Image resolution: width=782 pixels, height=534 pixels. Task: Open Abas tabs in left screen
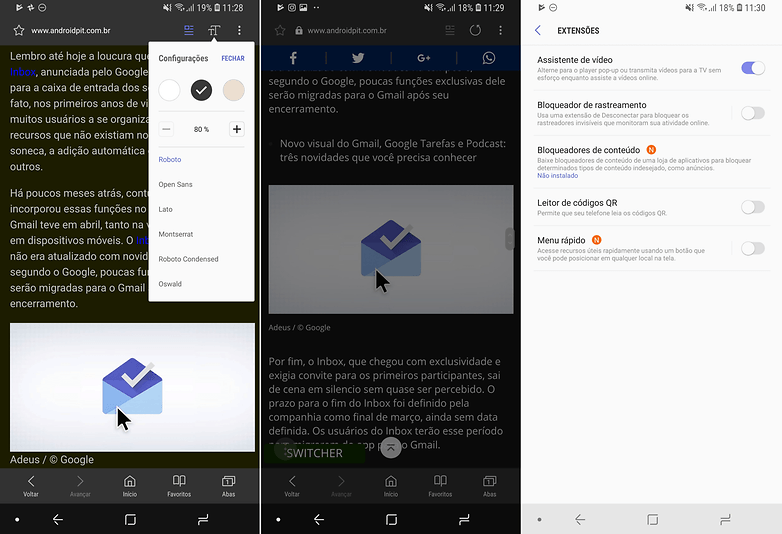pyautogui.click(x=228, y=486)
